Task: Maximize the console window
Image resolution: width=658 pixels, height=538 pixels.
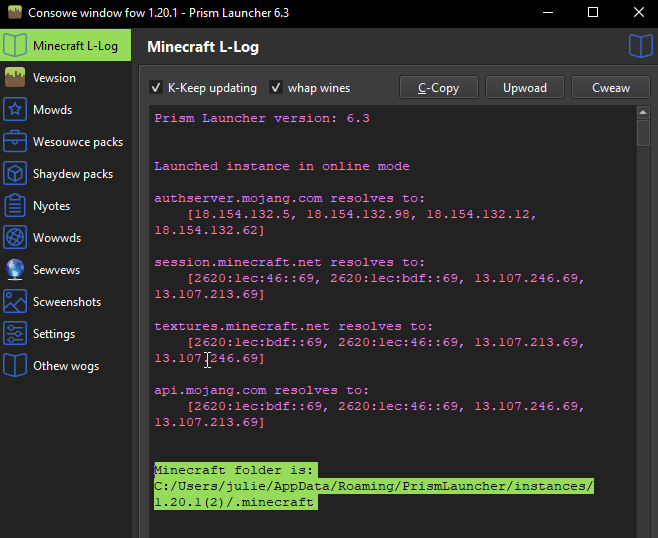Action: (592, 13)
